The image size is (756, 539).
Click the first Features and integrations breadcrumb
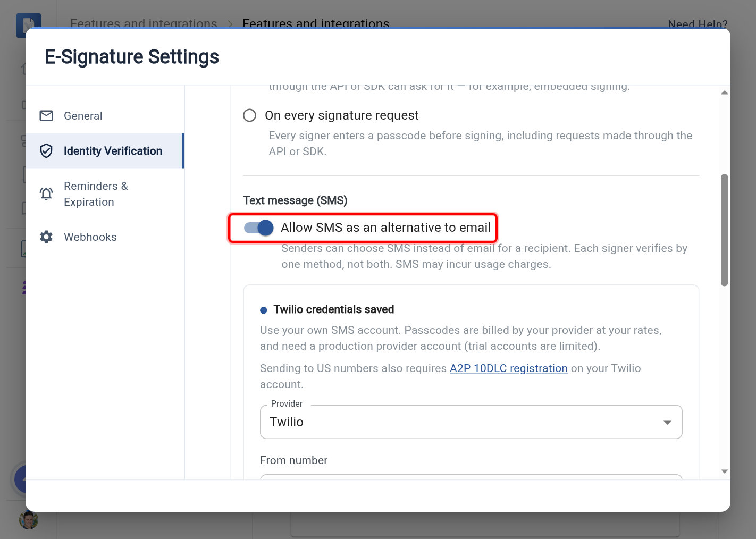pos(144,23)
